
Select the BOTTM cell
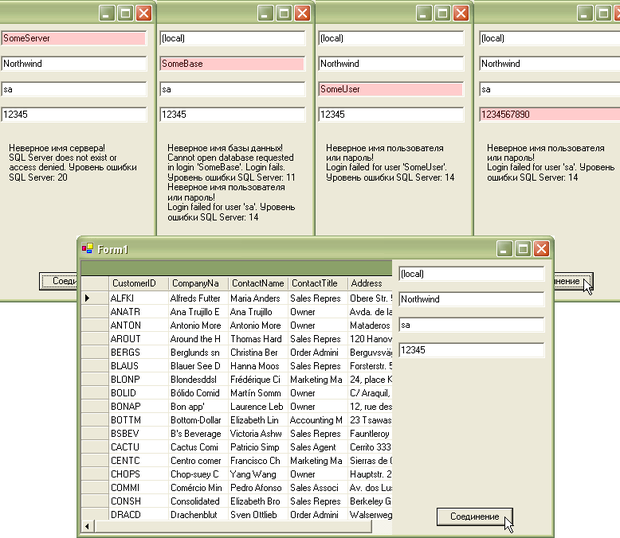[138, 420]
